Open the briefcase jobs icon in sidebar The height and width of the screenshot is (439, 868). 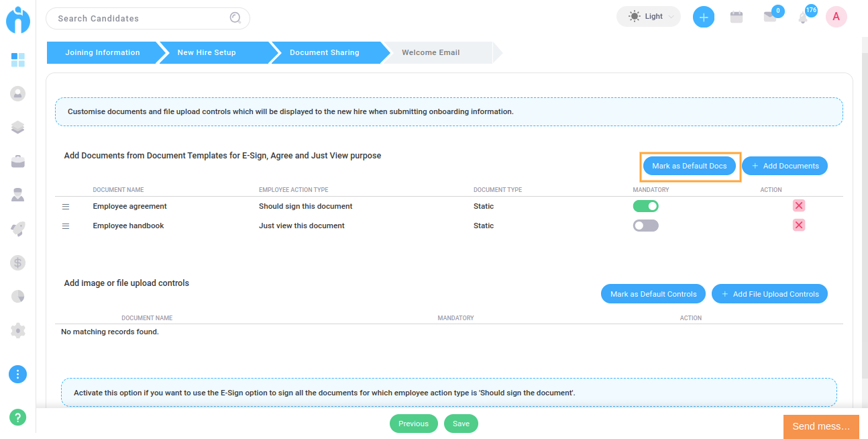18,161
